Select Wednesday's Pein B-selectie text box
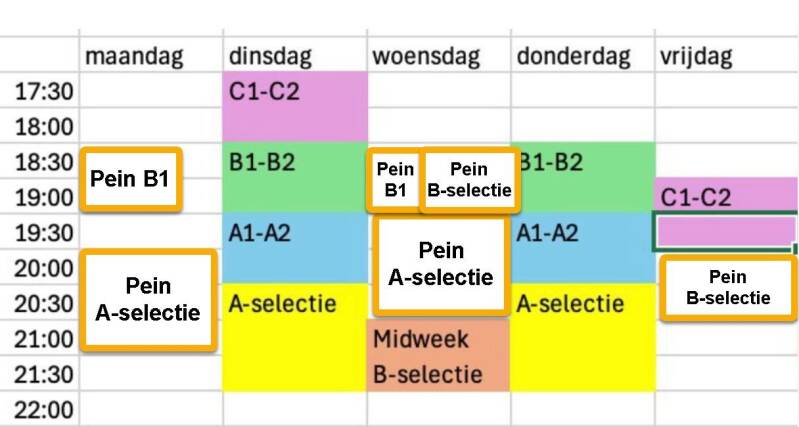799x427 pixels. (x=469, y=180)
